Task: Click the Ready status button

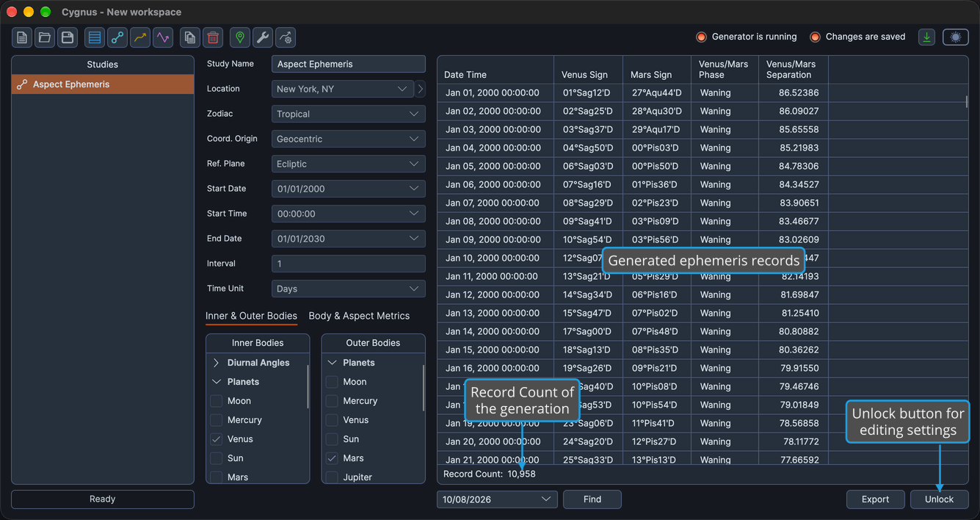Action: 103,499
